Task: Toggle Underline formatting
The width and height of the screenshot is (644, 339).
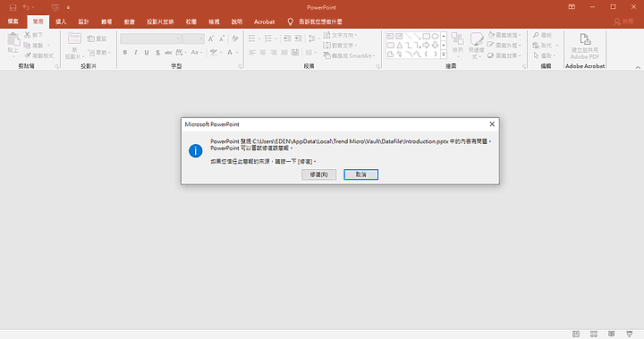Action: pos(147,53)
